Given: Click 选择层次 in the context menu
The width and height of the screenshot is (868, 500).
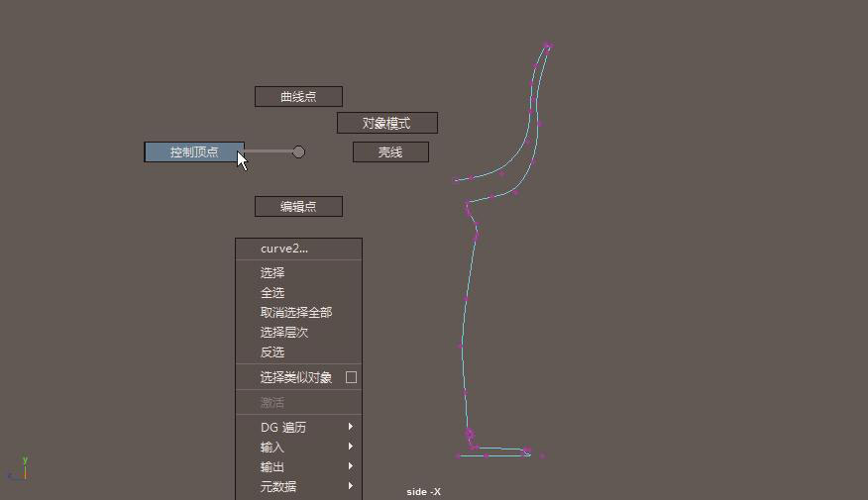Looking at the screenshot, I should (299, 333).
